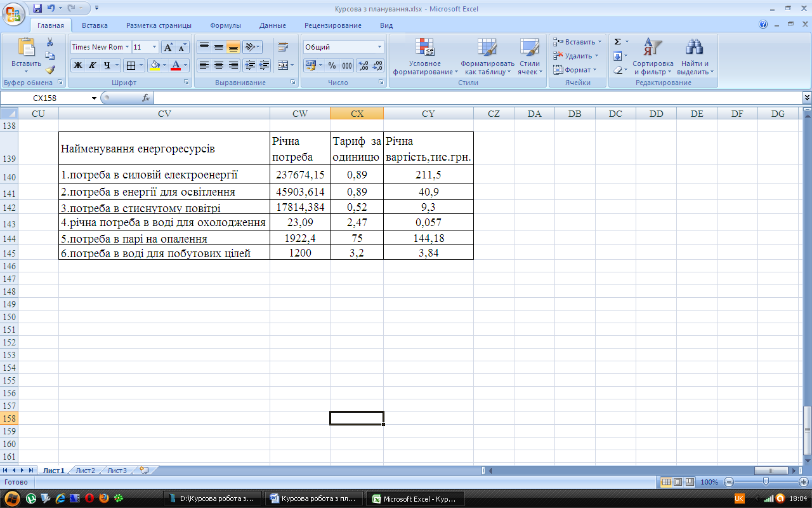
Task: Open the Вставка ribbon tab
Action: (x=95, y=25)
